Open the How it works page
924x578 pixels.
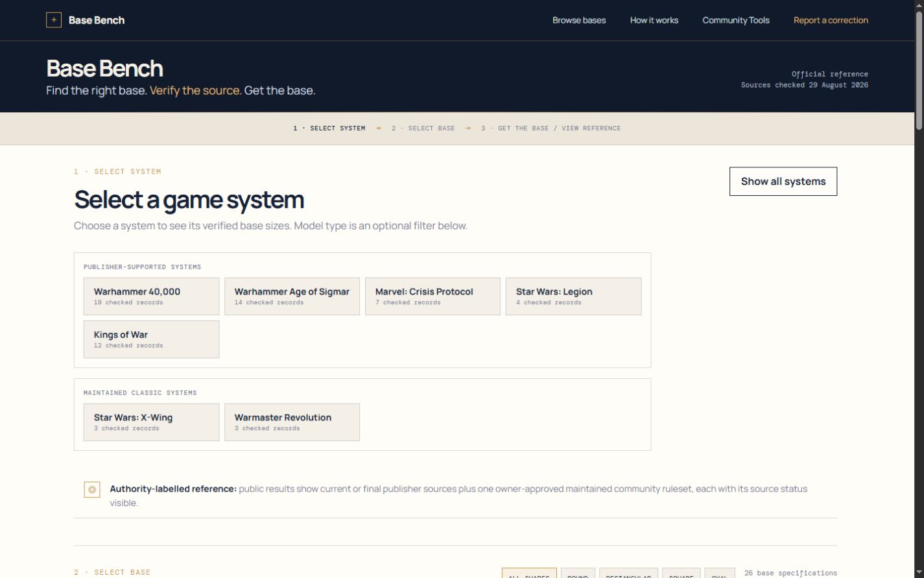click(654, 20)
